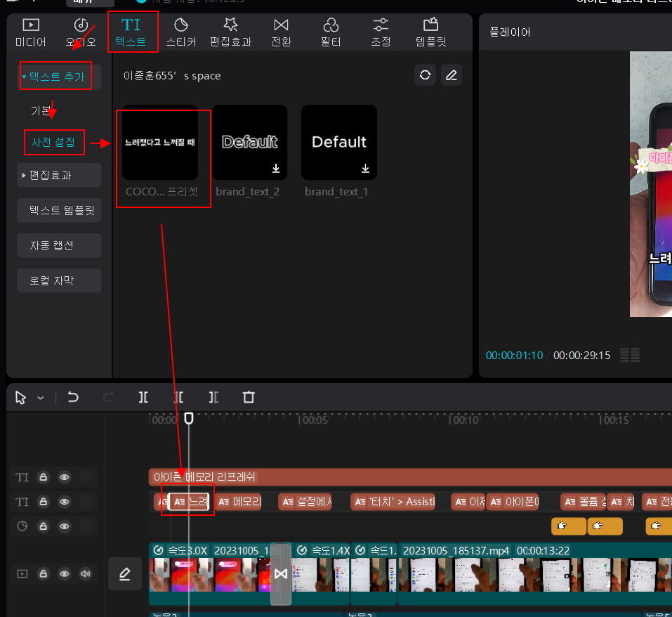Switch to the 미디어 media tab
This screenshot has width=672, height=617.
coord(30,32)
